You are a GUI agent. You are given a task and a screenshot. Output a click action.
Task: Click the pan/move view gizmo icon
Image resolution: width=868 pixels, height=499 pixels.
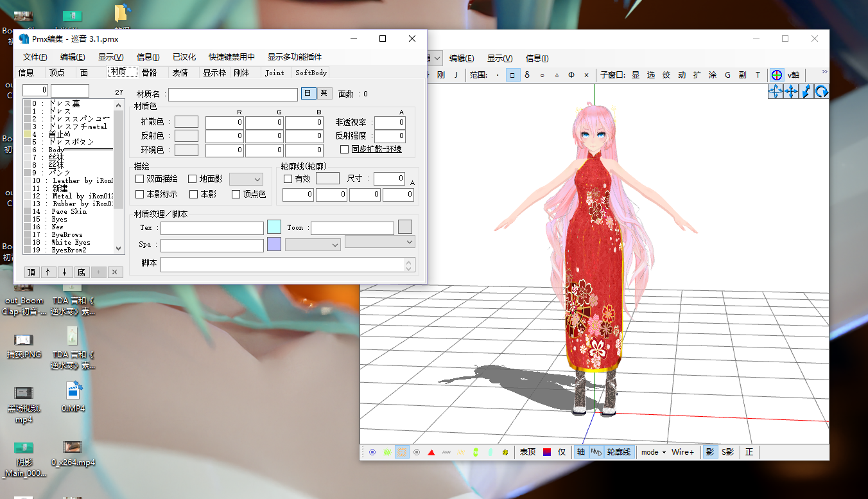(x=791, y=91)
